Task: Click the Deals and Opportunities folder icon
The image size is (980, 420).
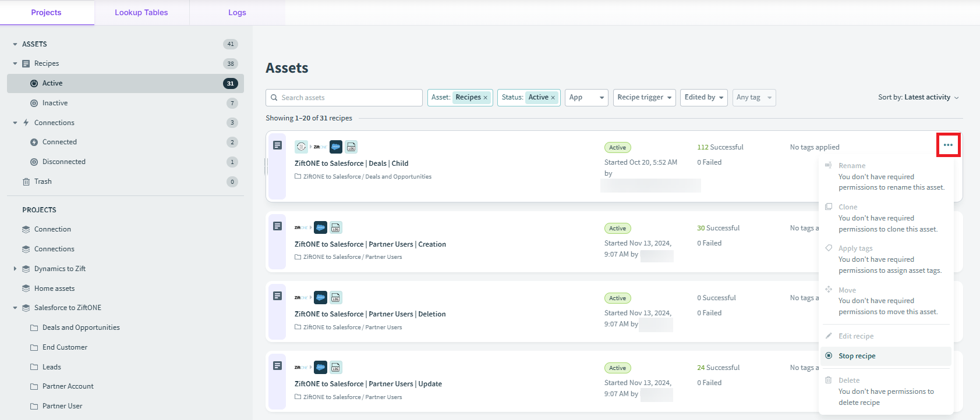Action: (34, 328)
